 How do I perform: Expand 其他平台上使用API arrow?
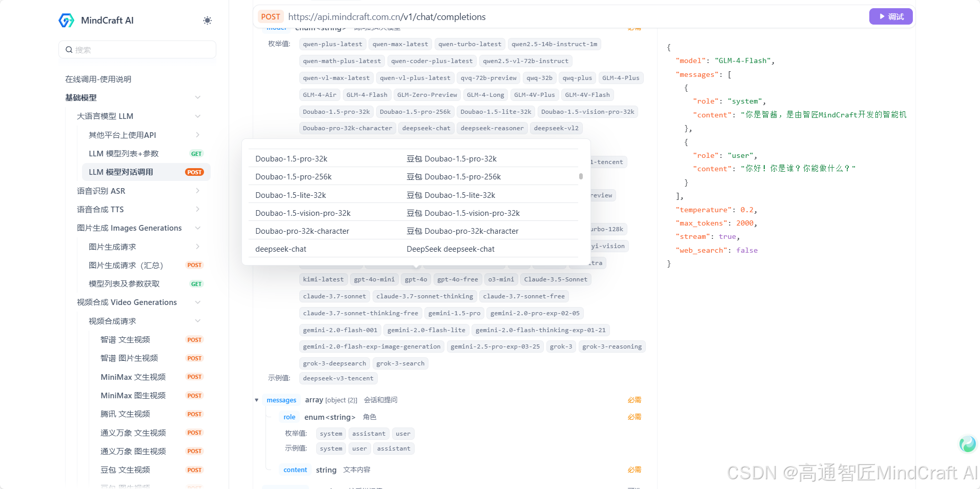[x=198, y=135]
